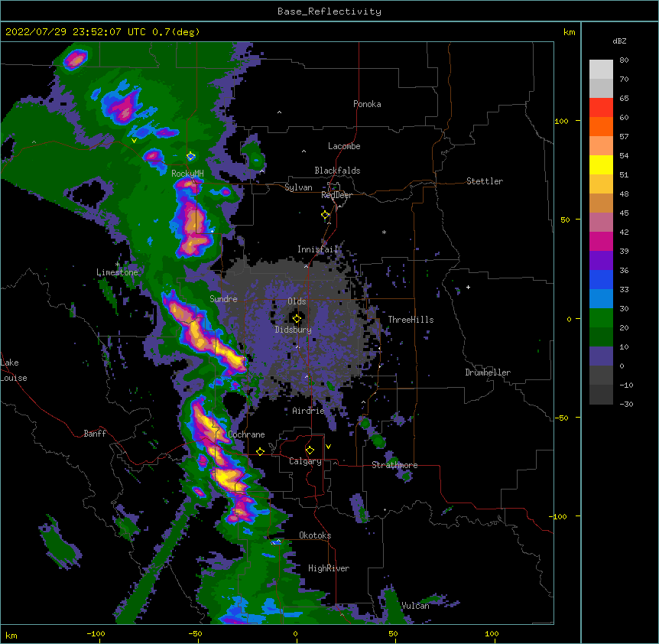Click the Strathmore town label

(x=394, y=465)
